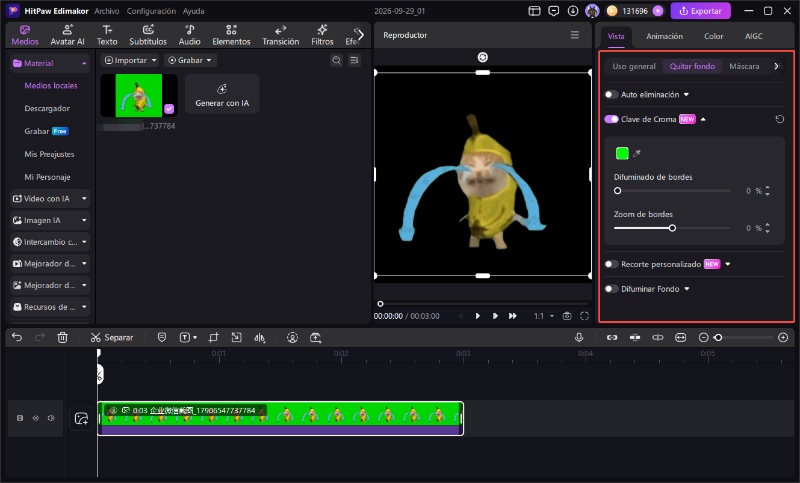Click the Exportar button
800x483 pixels.
click(x=700, y=11)
